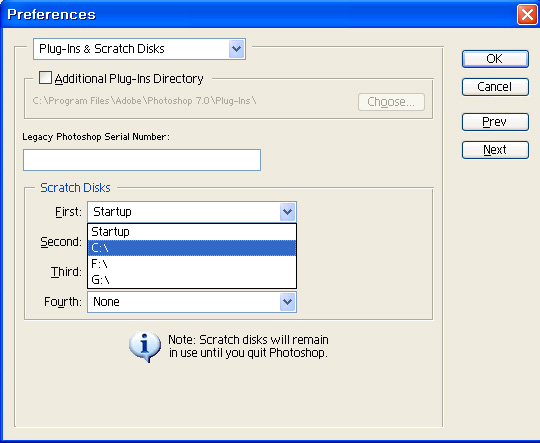
Task: Click the Legacy Photoshop Serial Number label
Action: (96, 137)
